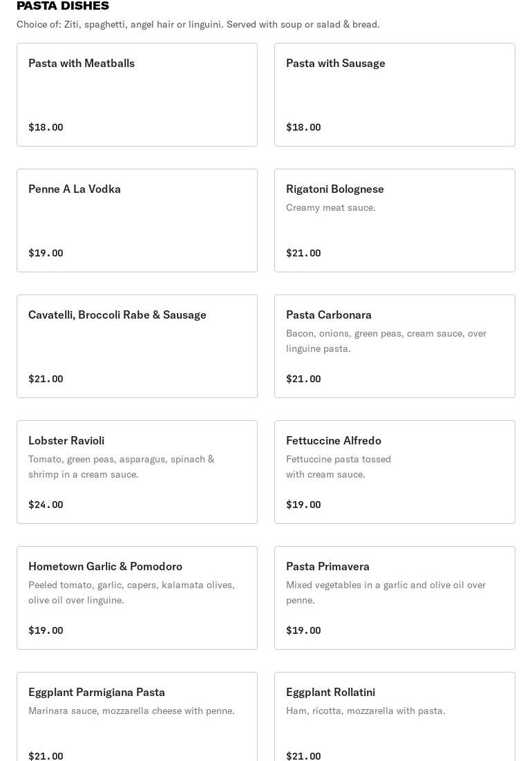Click the Creamy meat sauce description
The height and width of the screenshot is (761, 532).
[x=331, y=207]
